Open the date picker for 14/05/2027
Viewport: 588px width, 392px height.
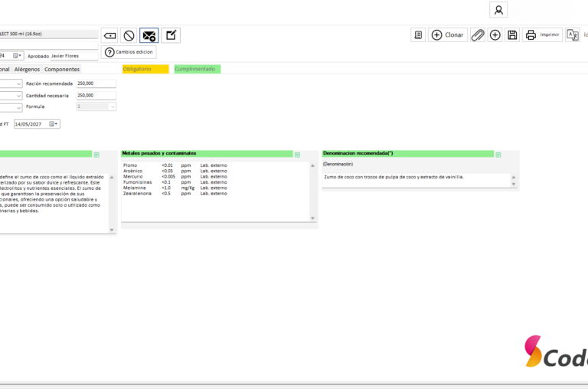54,124
